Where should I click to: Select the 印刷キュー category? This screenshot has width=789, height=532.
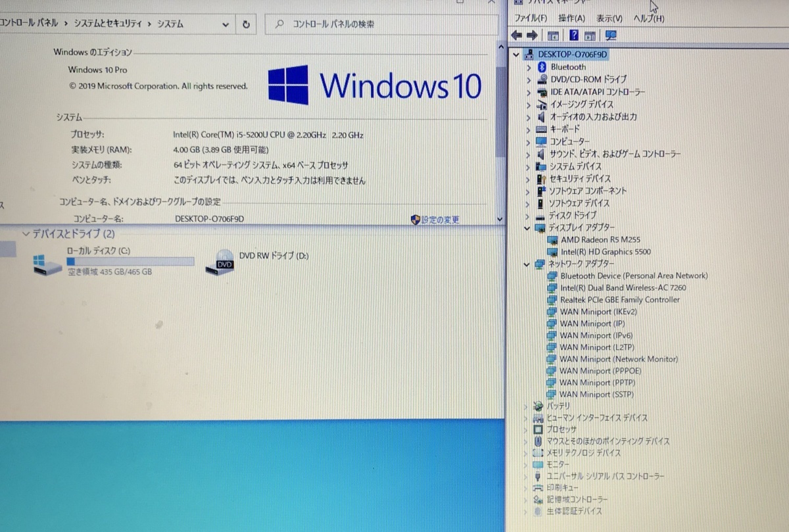562,488
